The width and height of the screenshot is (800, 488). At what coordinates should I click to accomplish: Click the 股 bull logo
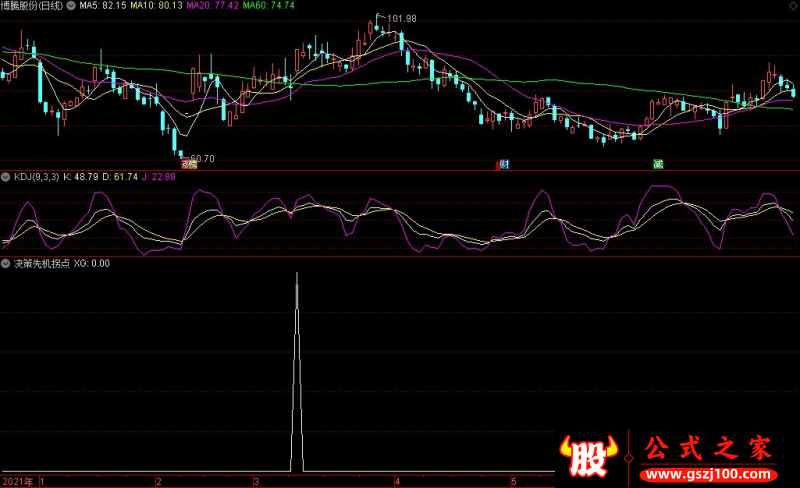click(588, 455)
